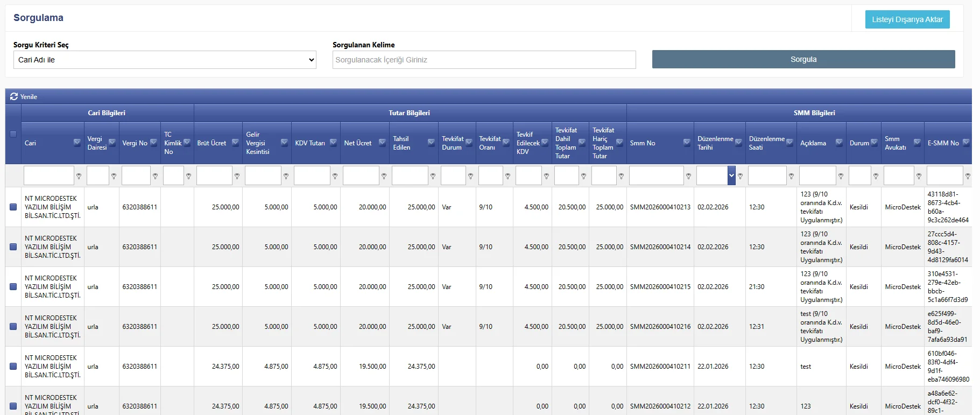Click the Sorgulanan Kelime input field
The image size is (980, 415).
tap(484, 60)
